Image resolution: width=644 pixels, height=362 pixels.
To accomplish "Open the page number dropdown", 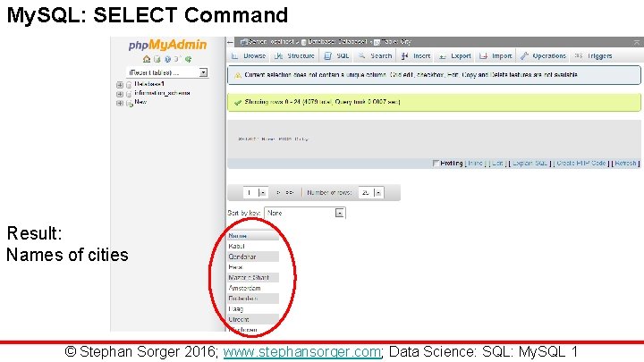I will tap(255, 192).
